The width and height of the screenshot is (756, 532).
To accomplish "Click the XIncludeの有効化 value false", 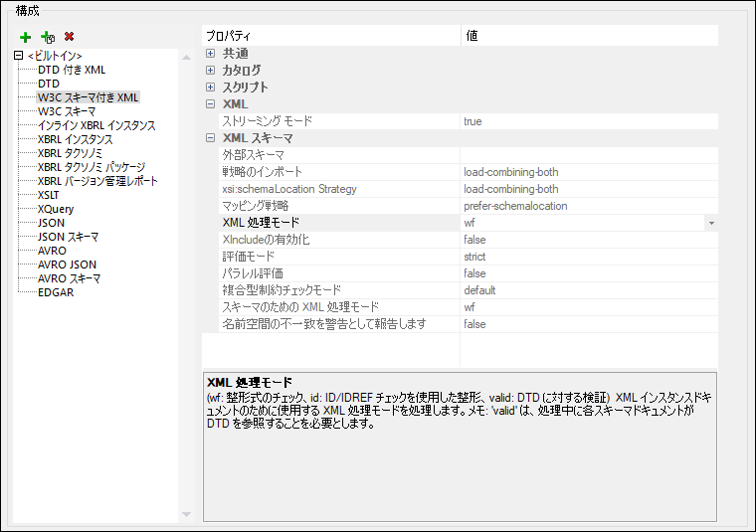I will 474,240.
